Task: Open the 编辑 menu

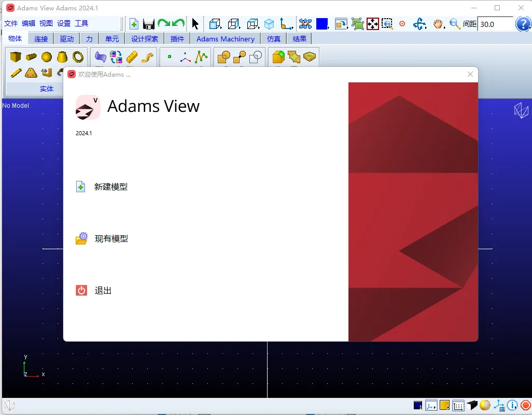Action: tap(29, 23)
